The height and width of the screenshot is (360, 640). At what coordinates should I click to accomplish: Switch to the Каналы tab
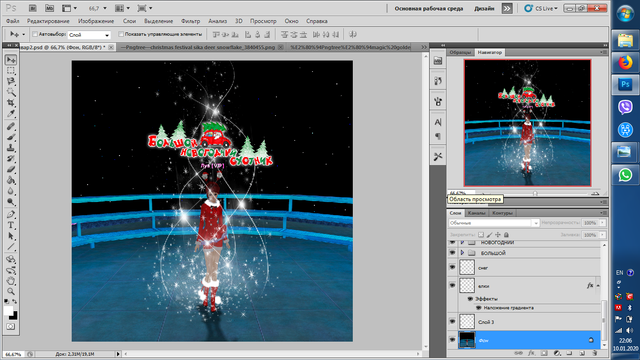click(476, 213)
